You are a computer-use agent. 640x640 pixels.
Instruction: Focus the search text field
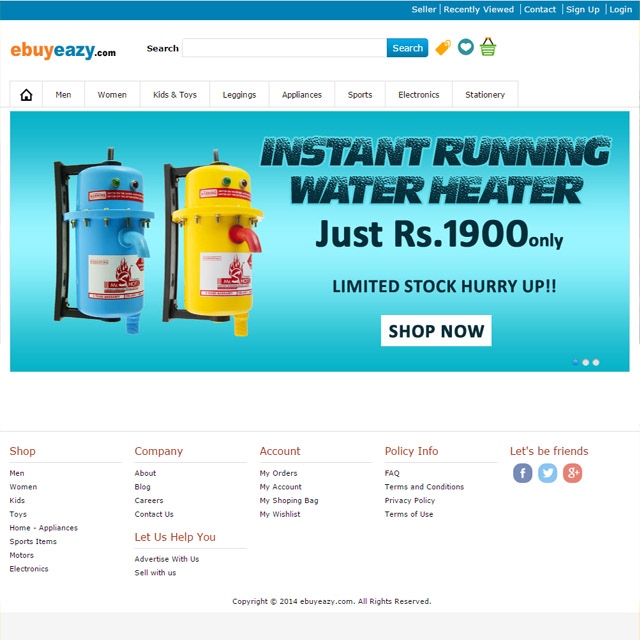coord(284,48)
